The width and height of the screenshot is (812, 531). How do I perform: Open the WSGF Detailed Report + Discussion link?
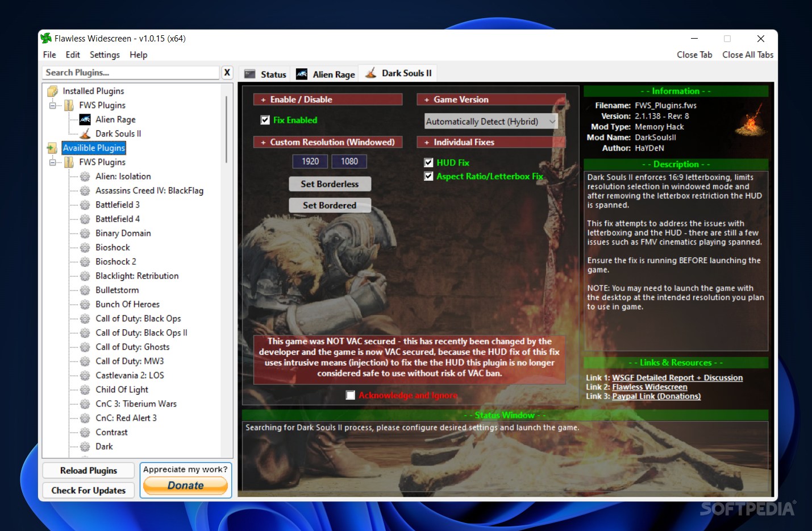677,377
